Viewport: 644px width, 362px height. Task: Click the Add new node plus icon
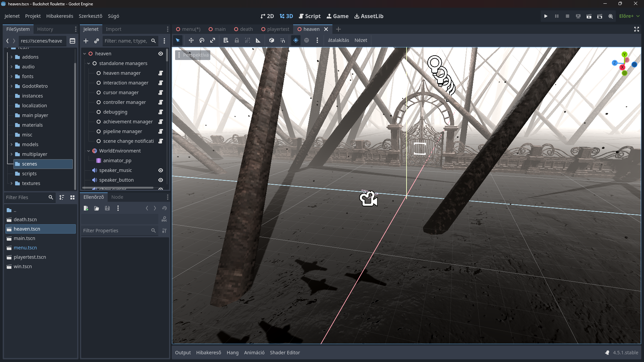click(86, 41)
